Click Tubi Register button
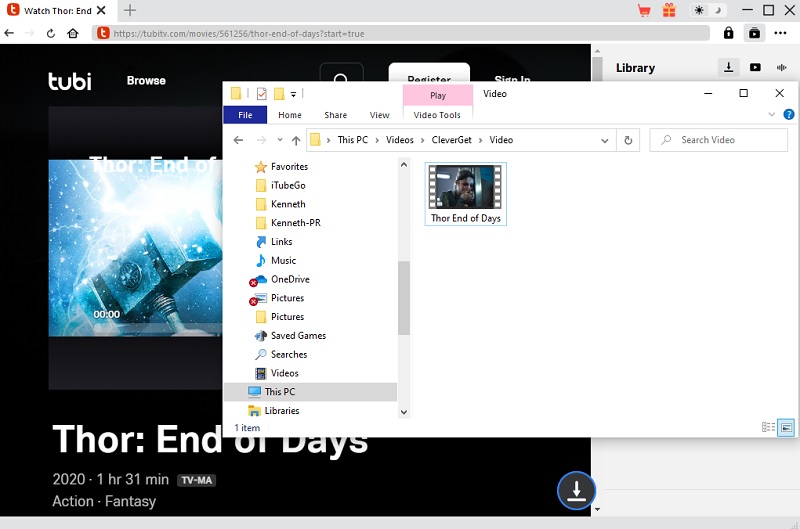800x529 pixels. pos(429,72)
